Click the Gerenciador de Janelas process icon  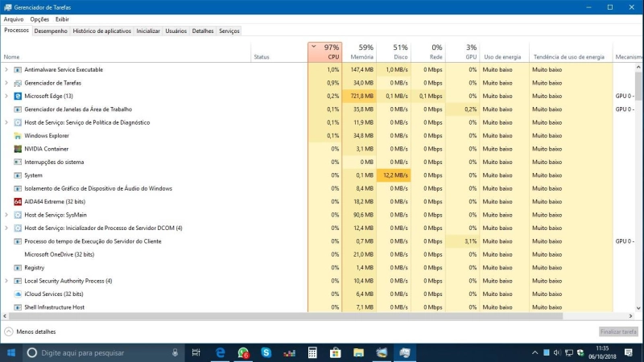click(18, 109)
